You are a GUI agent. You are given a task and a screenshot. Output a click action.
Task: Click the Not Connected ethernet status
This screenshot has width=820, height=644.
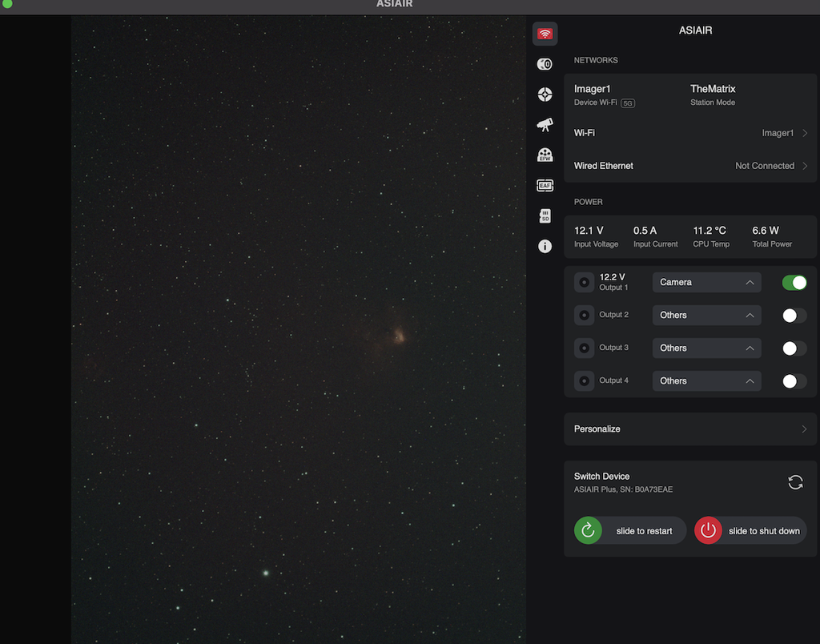[x=765, y=166]
